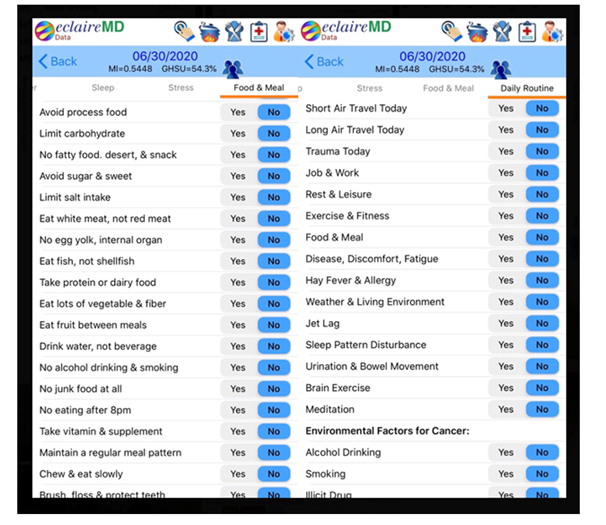
Task: Switch to Sleep tab on left screen
Action: 103,88
